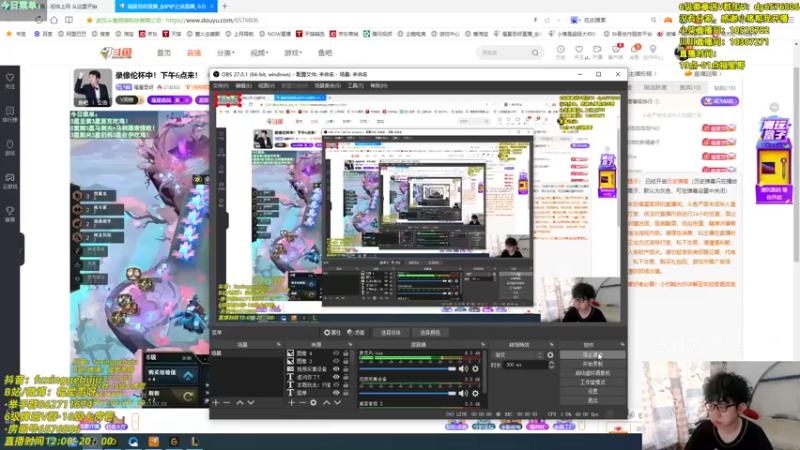Open OBS 帮助 Help menu
The width and height of the screenshot is (800, 450).
coord(379,86)
